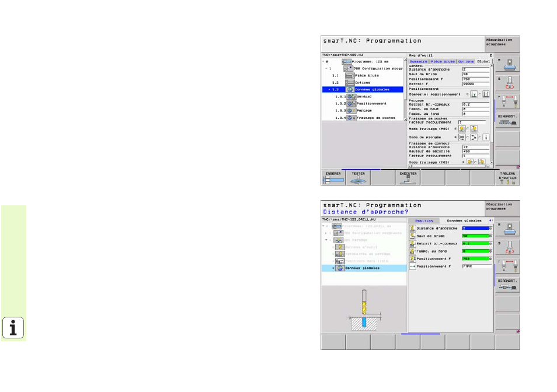The image size is (557, 392).
Task: Collapse the 1.3 Données globales node
Action: click(x=329, y=90)
